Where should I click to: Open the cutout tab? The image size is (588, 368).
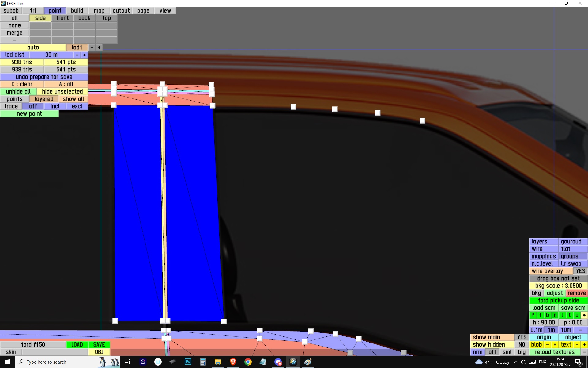121,11
